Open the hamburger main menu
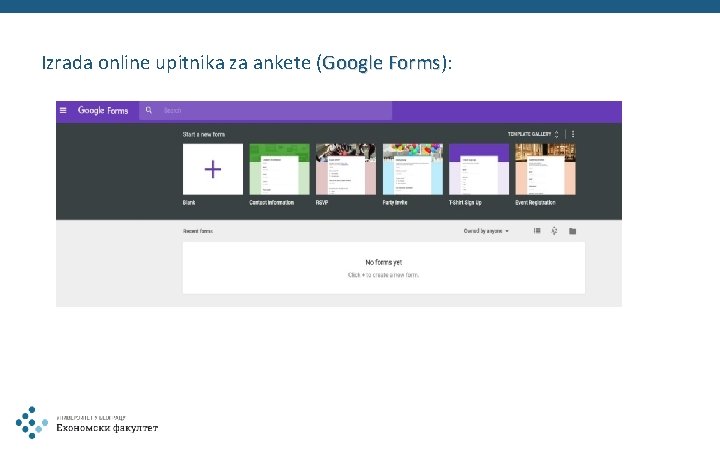The image size is (720, 450). pyautogui.click(x=63, y=110)
